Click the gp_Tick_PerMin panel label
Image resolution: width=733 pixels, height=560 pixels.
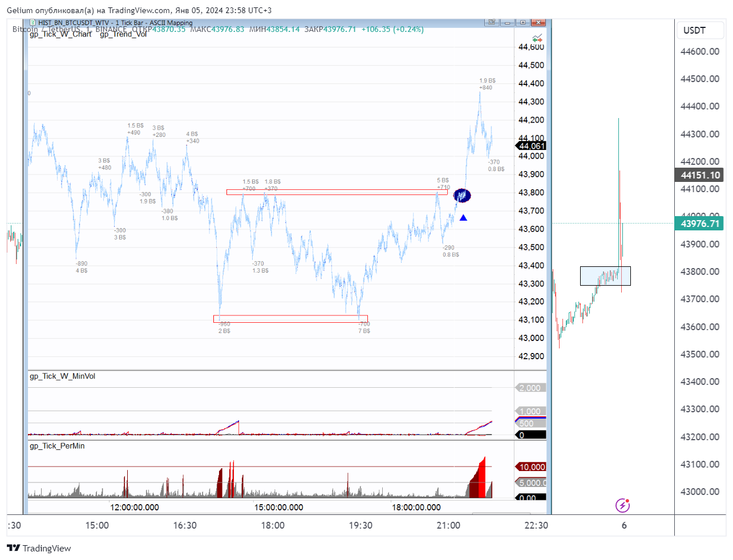pyautogui.click(x=57, y=446)
